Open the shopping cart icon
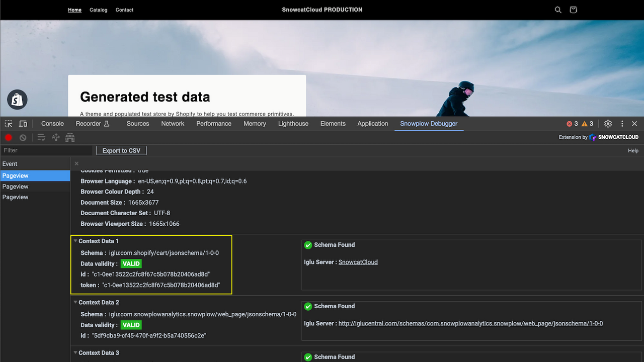Screen dimensions: 644x362 click(573, 10)
